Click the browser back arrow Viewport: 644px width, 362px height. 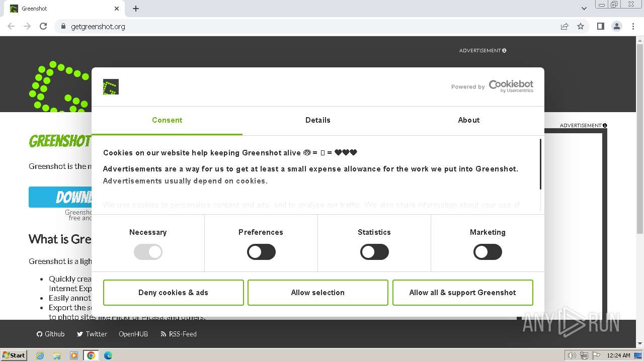tap(11, 26)
